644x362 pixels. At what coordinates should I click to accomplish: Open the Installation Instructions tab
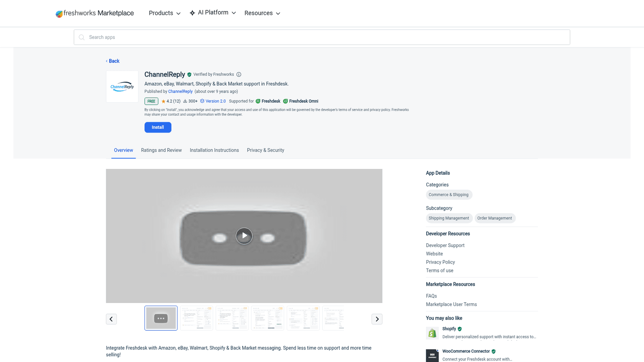214,151
